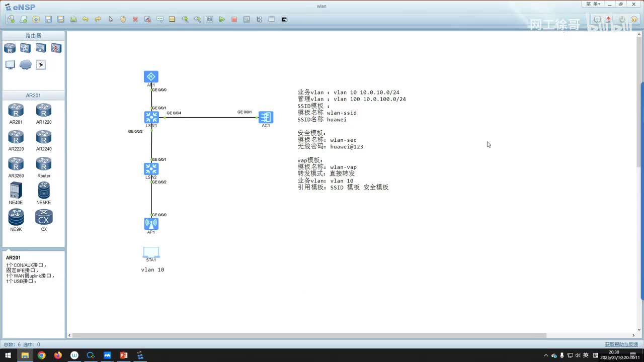The width and height of the screenshot is (644, 362).
Task: Select the arrow pointer tool
Action: [111, 19]
